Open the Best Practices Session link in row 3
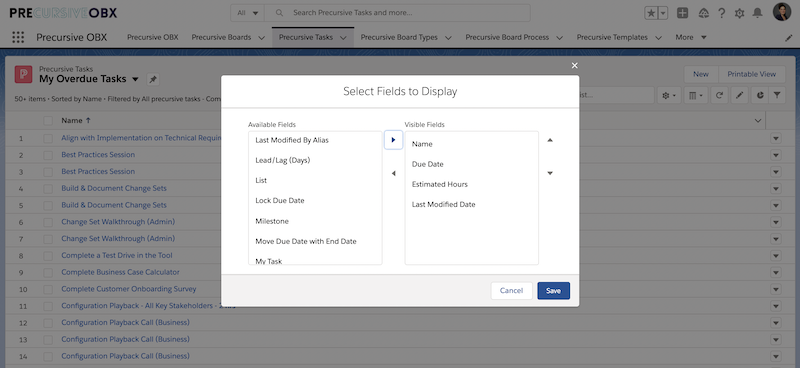The width and height of the screenshot is (800, 368). [98, 171]
